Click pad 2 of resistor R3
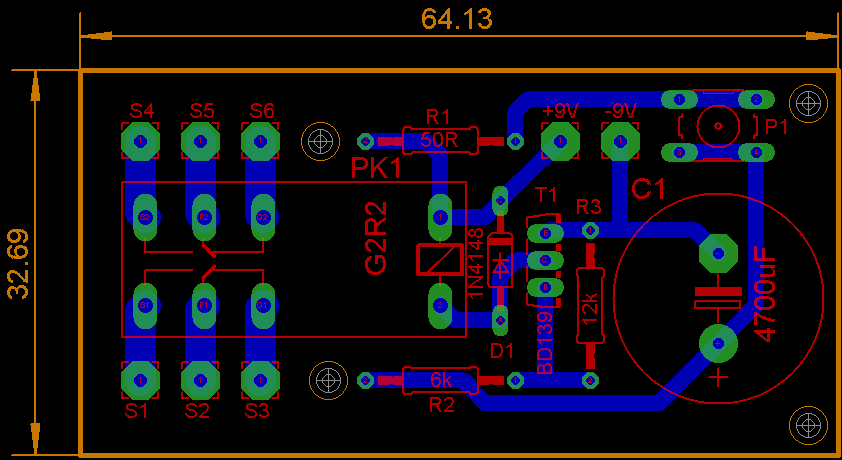The image size is (842, 460). [x=590, y=380]
